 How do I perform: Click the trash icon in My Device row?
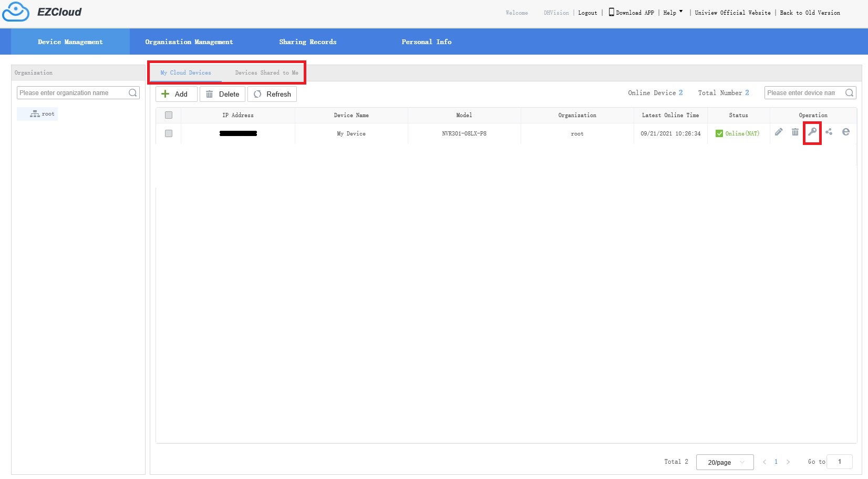point(795,132)
